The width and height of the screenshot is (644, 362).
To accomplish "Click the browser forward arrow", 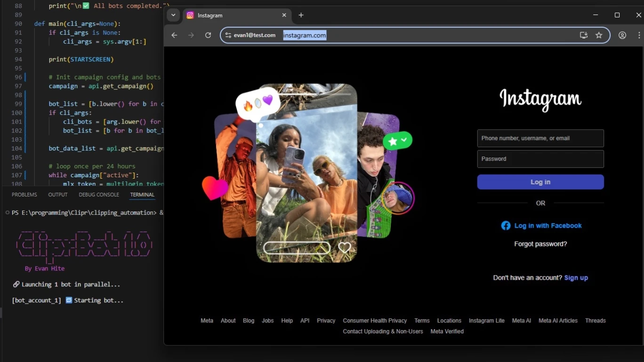I will point(191,35).
